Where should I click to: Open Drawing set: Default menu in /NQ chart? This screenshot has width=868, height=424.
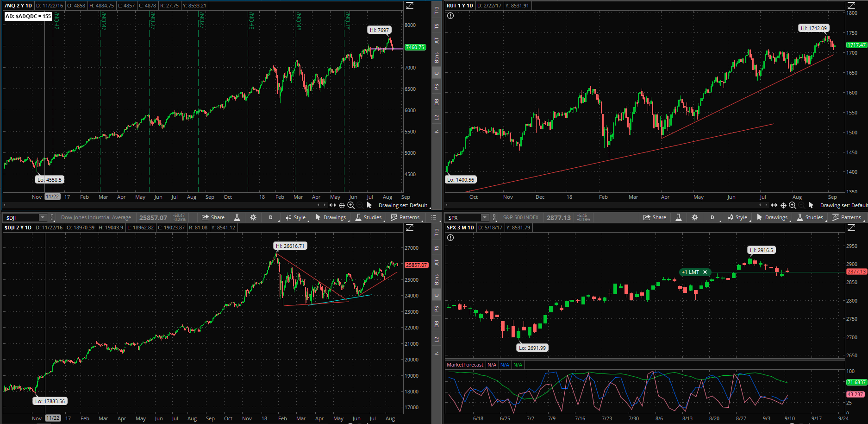(404, 205)
